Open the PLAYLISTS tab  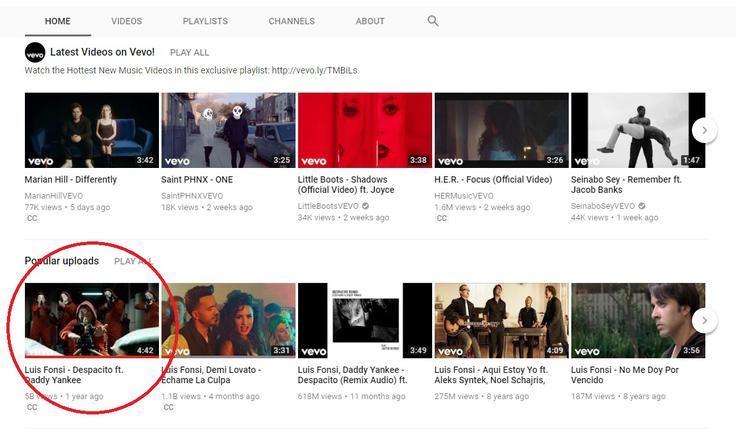coord(205,21)
